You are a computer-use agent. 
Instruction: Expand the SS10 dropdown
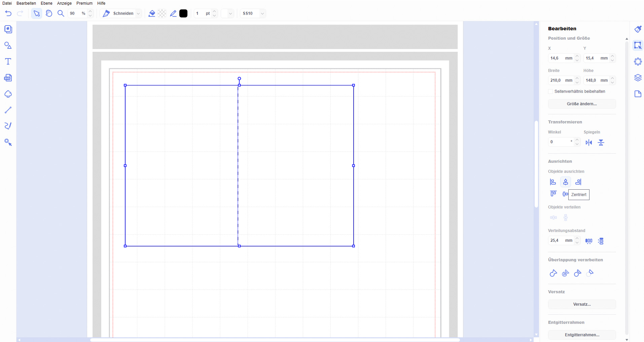click(262, 13)
